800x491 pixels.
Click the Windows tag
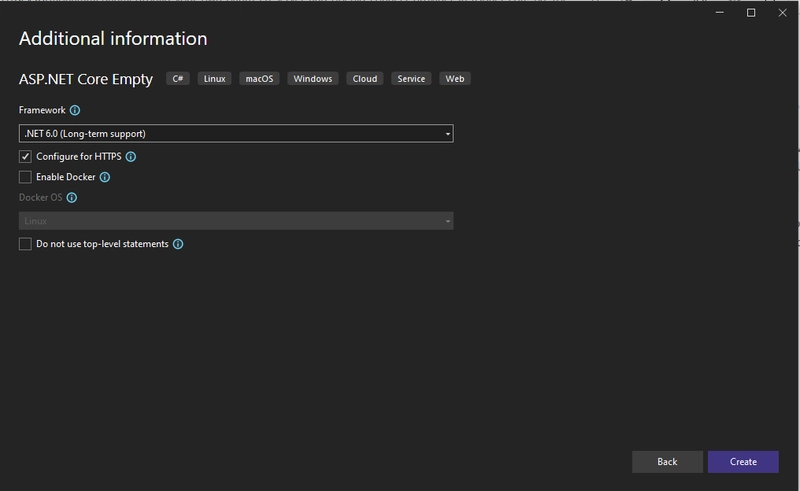[313, 79]
